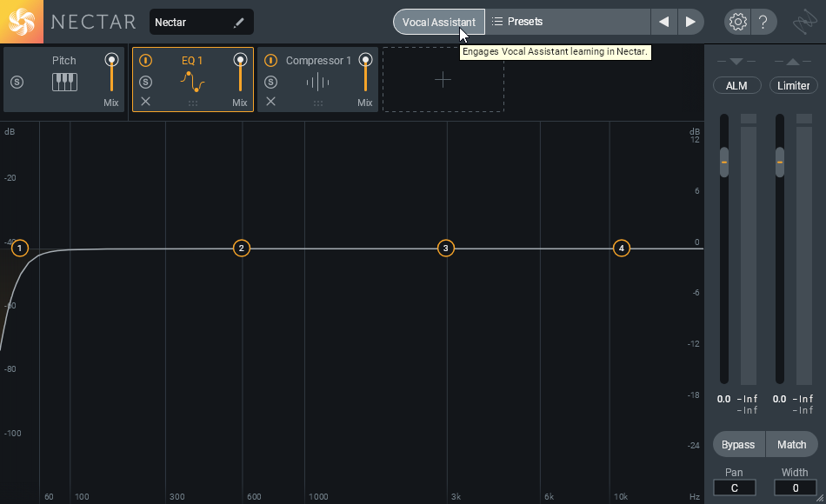Viewport: 826px width, 504px height.
Task: Click the window resize grip
Action: pyautogui.click(x=820, y=498)
